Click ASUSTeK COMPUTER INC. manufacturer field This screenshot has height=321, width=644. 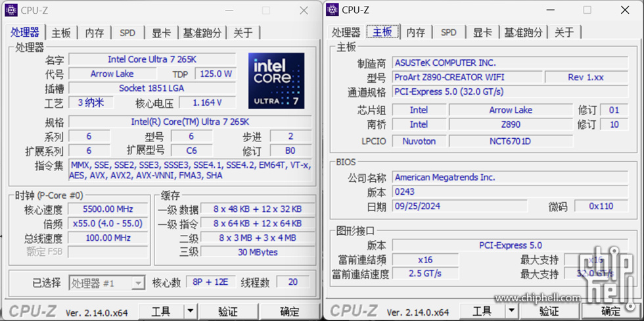(x=510, y=63)
